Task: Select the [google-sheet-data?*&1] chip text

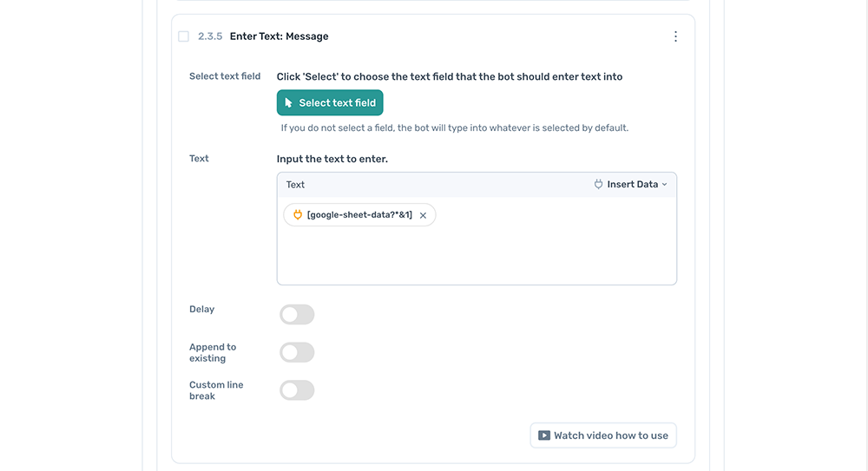Action: click(359, 215)
